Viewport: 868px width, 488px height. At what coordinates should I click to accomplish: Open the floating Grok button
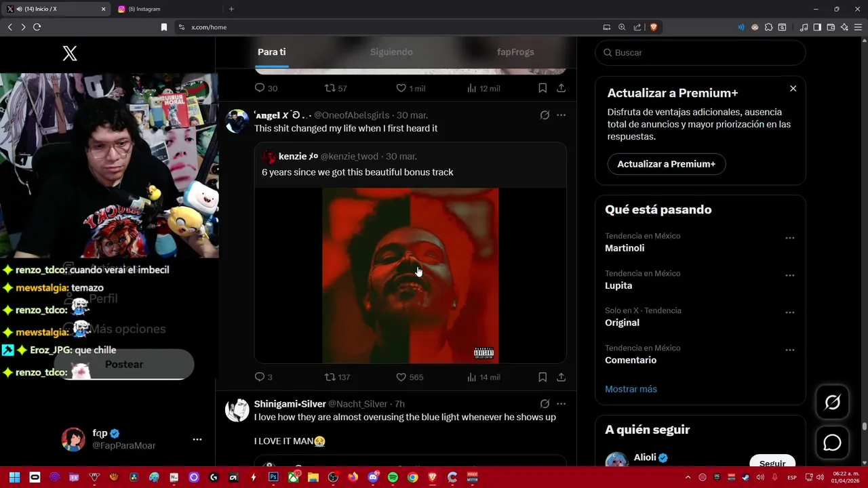pyautogui.click(x=832, y=403)
